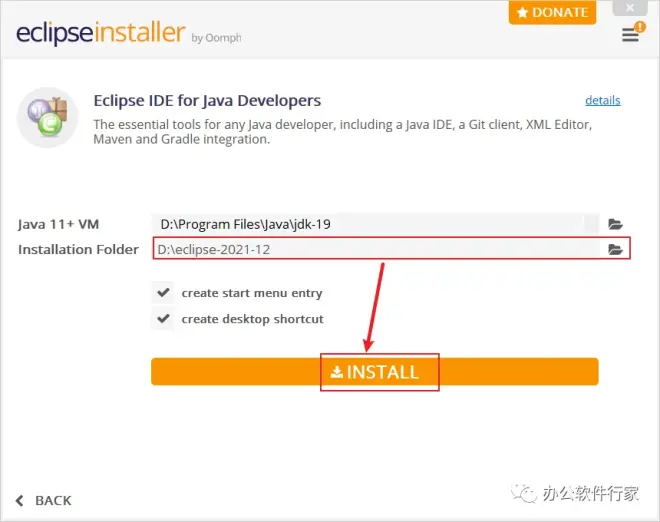The width and height of the screenshot is (660, 522).
Task: Open the hamburger menu in the header
Action: [629, 36]
